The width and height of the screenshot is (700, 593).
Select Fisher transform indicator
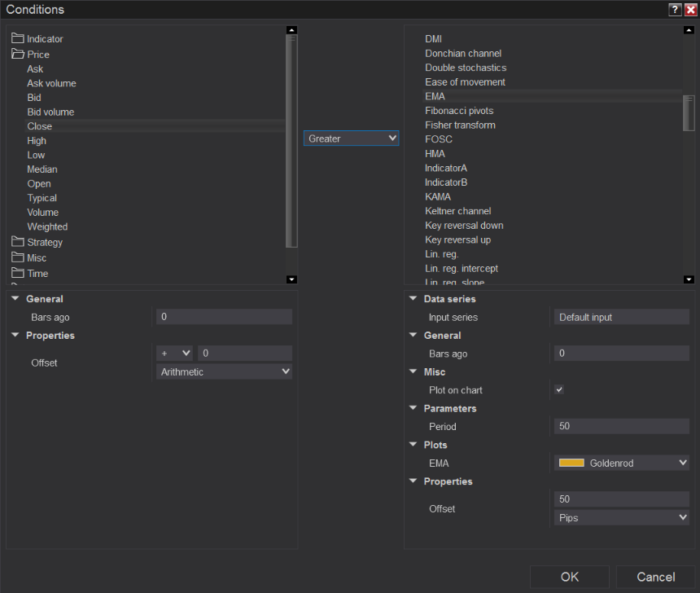(x=460, y=125)
